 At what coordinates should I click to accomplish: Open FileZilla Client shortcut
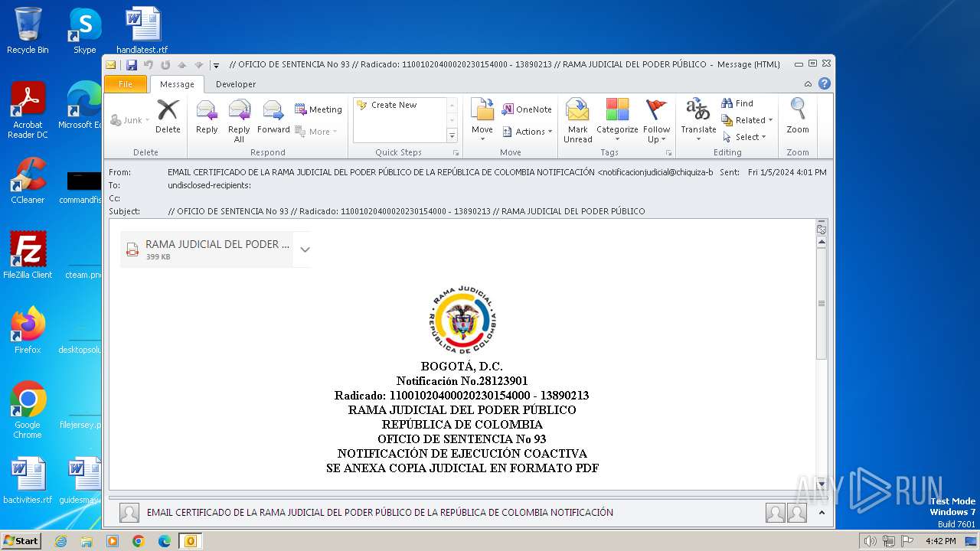click(28, 256)
